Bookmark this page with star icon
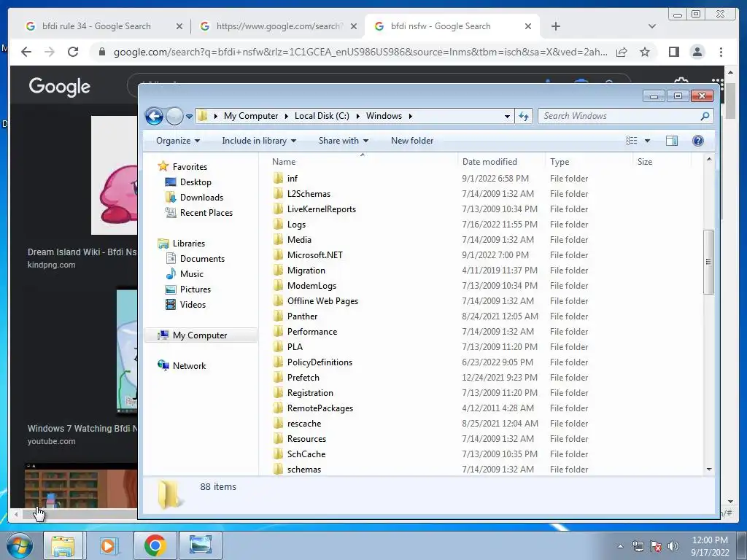747x560 pixels. pyautogui.click(x=645, y=52)
